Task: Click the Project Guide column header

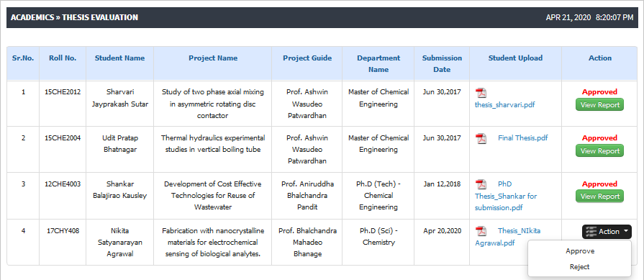Action: pos(307,58)
